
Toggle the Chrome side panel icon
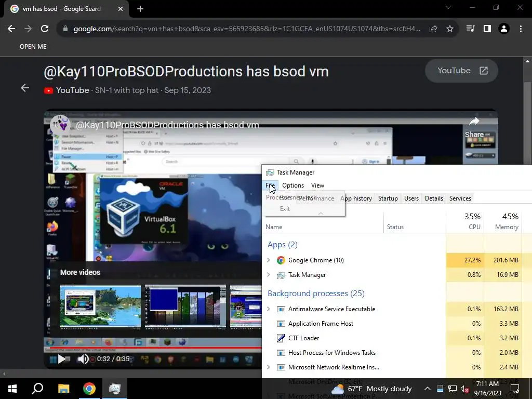click(x=487, y=29)
